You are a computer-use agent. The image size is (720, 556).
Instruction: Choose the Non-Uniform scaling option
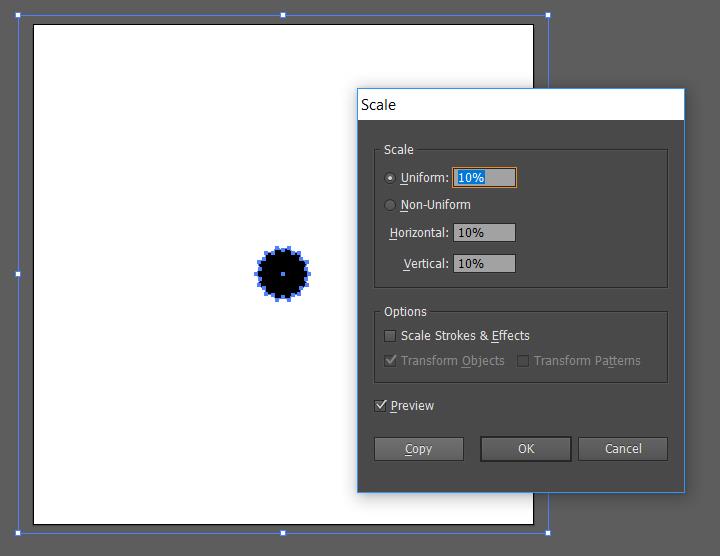tap(390, 205)
